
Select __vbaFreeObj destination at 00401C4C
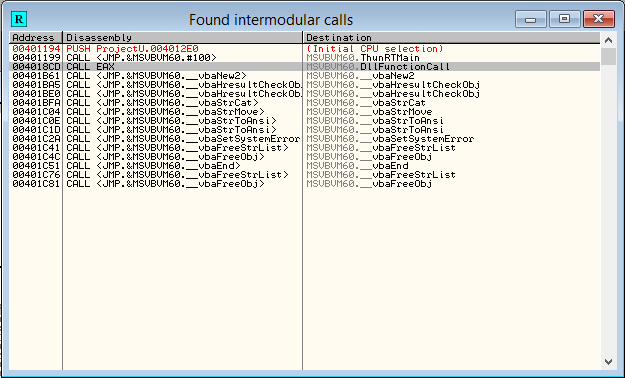[x=369, y=156]
